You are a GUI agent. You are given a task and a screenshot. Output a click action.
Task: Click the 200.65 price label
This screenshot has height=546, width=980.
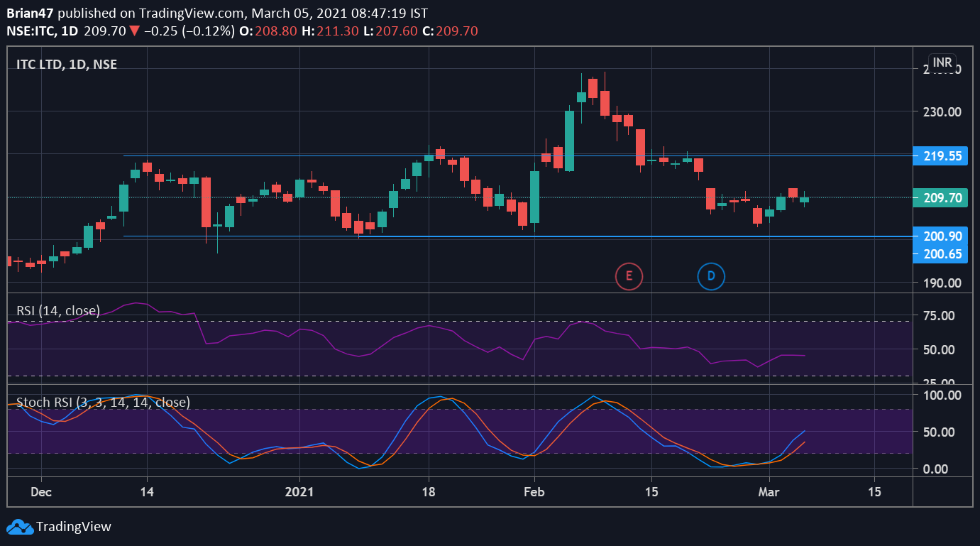point(940,253)
